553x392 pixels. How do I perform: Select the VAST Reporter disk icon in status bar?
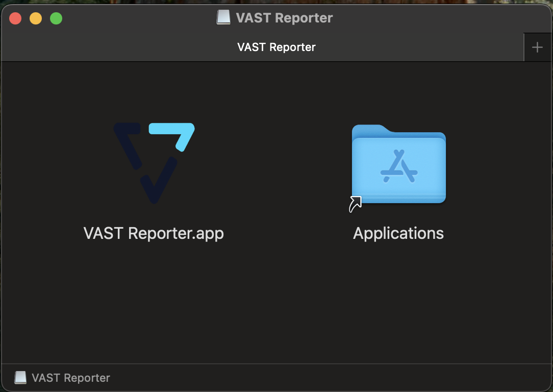pos(20,378)
